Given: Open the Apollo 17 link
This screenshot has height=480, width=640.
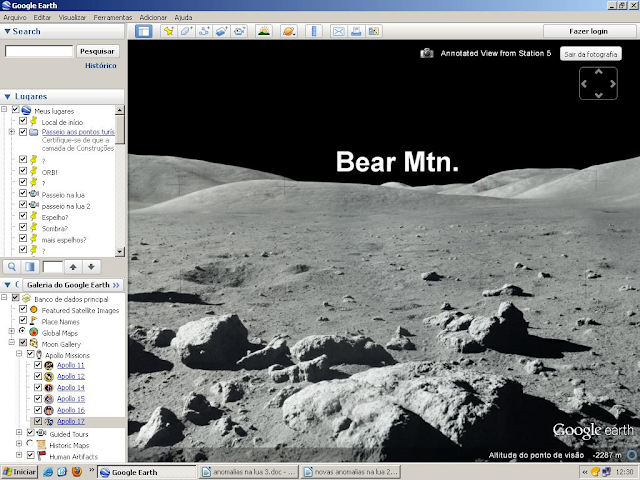Looking at the screenshot, I should click(71, 421).
